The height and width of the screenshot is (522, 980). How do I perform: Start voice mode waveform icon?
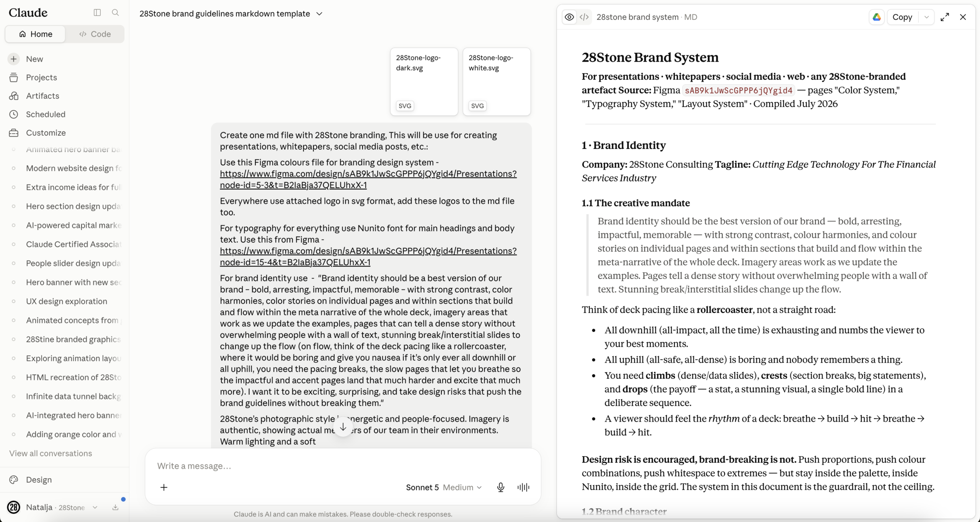[523, 488]
